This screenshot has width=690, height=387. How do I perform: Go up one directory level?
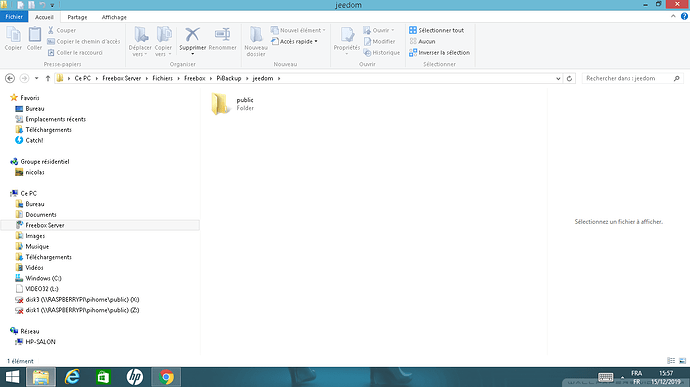pos(48,78)
